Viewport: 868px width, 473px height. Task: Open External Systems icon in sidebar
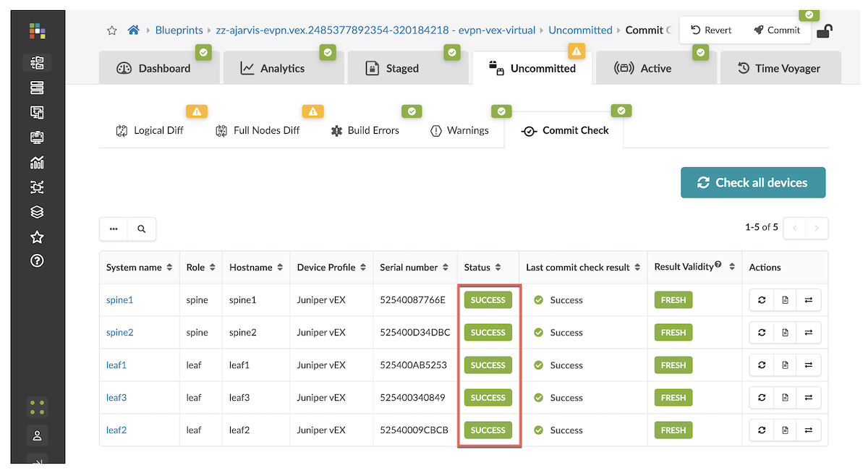[x=37, y=187]
